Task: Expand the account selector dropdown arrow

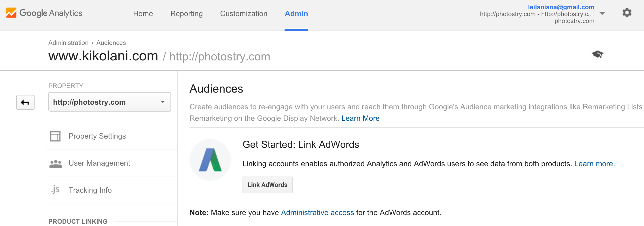Action: 602,14
